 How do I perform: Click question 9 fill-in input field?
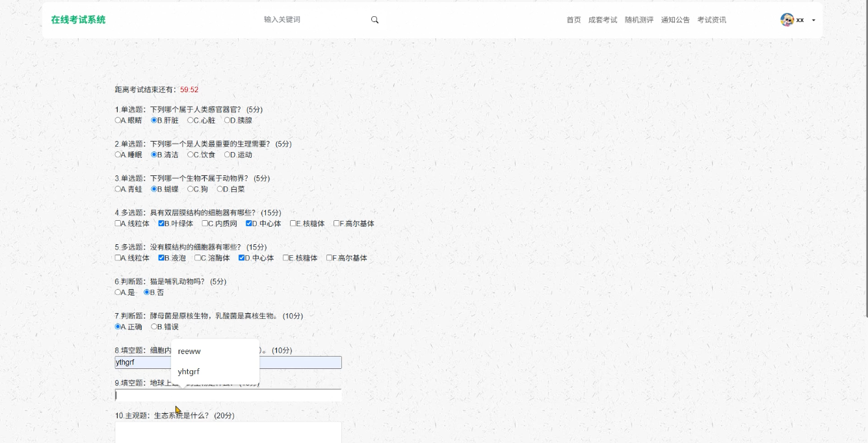[x=228, y=395]
